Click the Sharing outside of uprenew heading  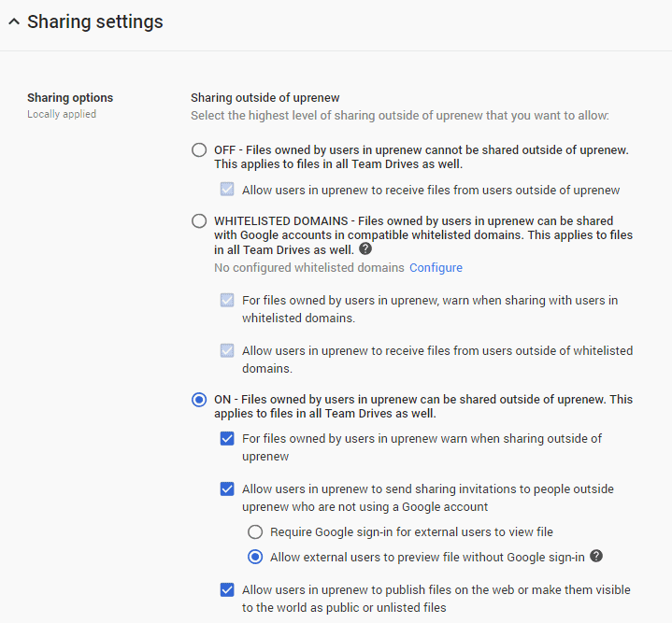click(x=265, y=98)
